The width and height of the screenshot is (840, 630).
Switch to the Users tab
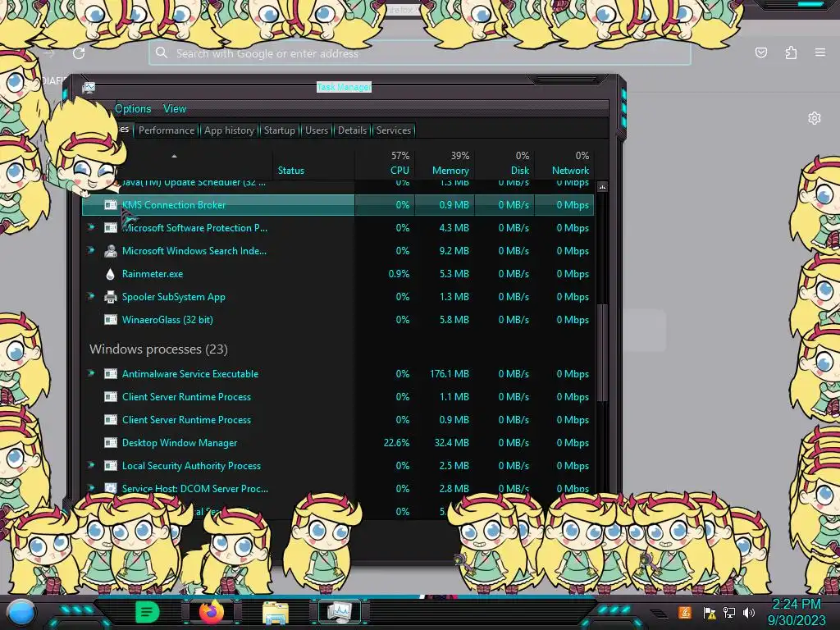point(317,130)
